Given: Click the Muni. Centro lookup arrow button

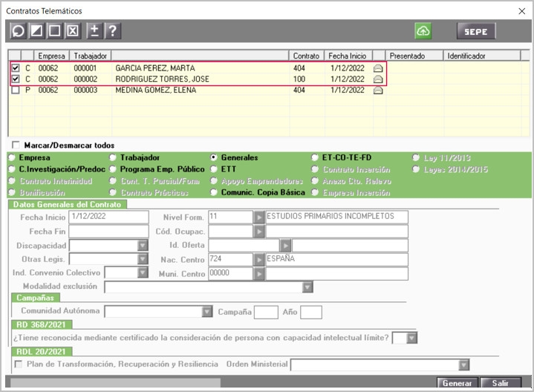Looking at the screenshot, I should [258, 274].
